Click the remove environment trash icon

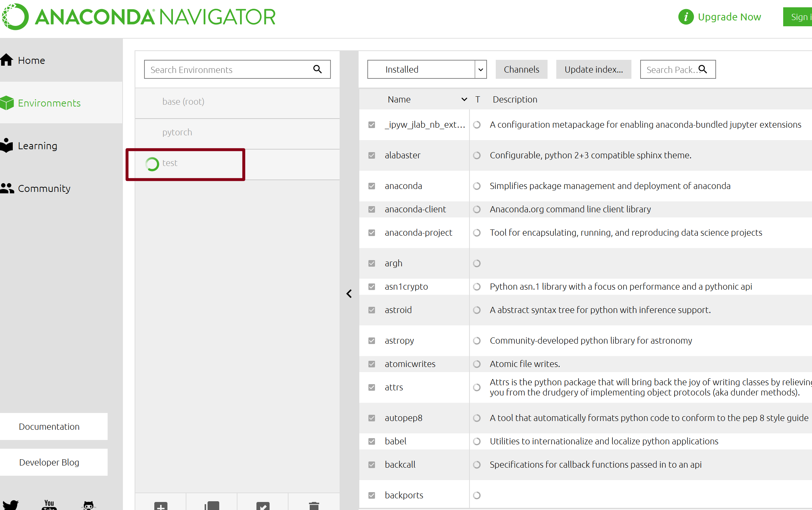coord(314,506)
